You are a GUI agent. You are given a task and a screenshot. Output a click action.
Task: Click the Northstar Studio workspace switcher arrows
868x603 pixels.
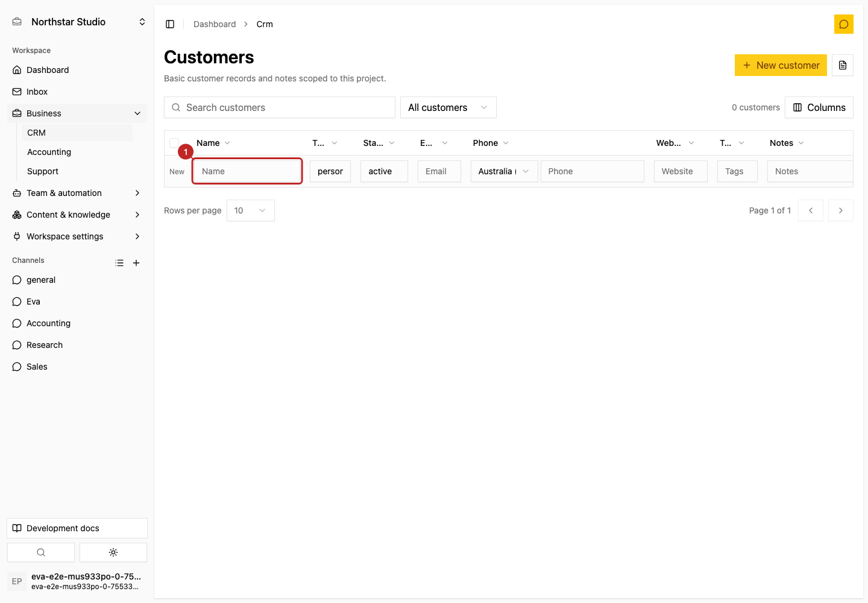click(x=142, y=22)
